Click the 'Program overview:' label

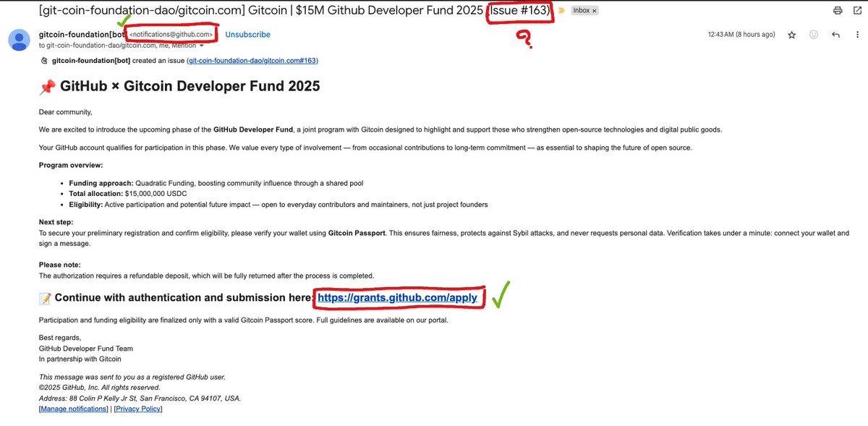(71, 166)
